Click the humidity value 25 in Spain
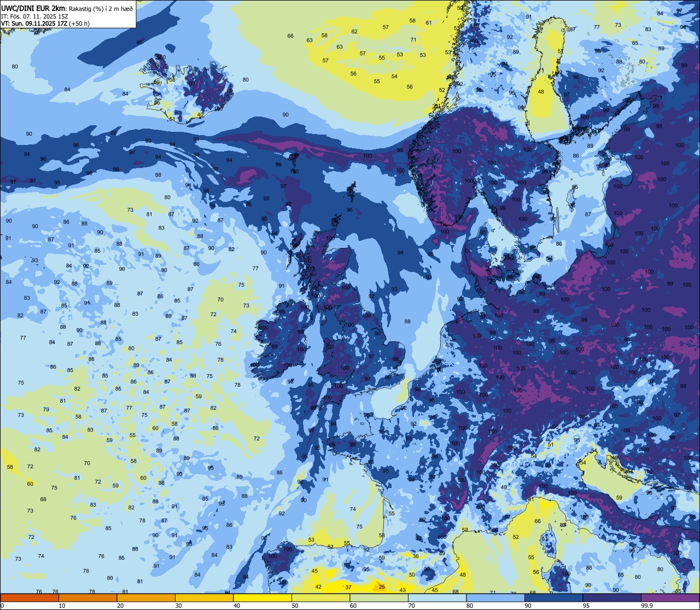The width and height of the screenshot is (700, 610). tap(382, 587)
